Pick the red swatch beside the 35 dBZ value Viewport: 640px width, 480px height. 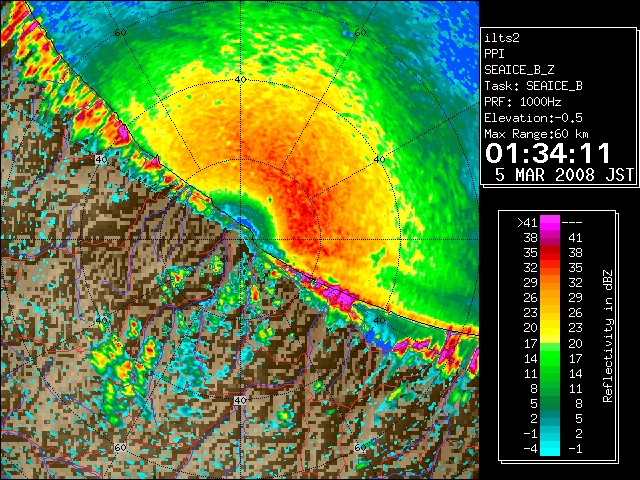(x=550, y=252)
